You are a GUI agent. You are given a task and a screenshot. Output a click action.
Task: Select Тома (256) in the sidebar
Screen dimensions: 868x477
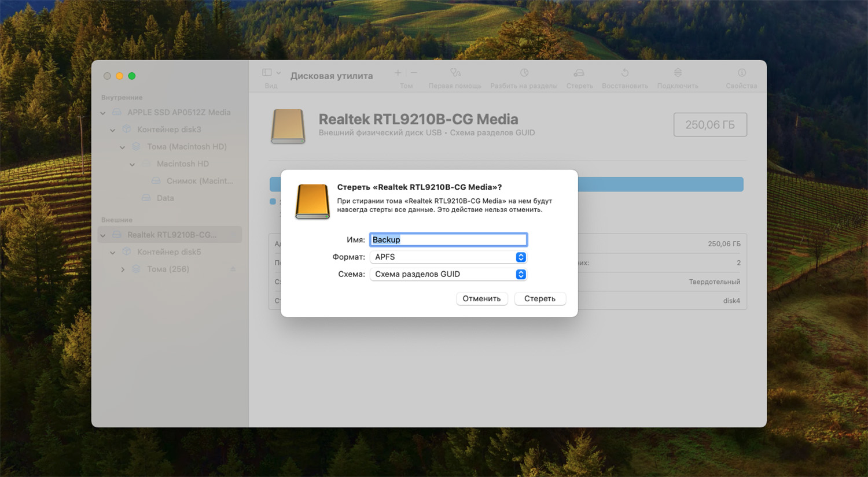click(x=170, y=269)
